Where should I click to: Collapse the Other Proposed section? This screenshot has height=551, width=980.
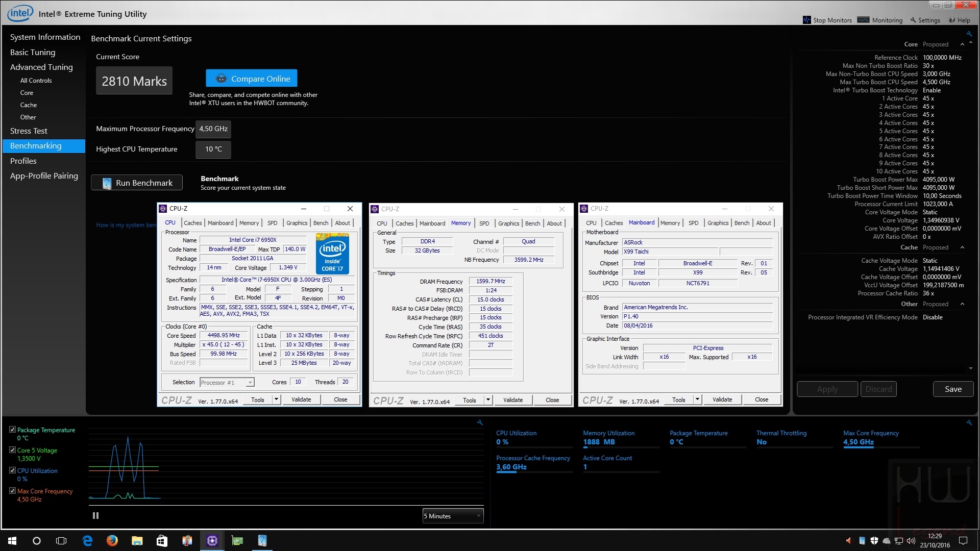[x=963, y=304]
